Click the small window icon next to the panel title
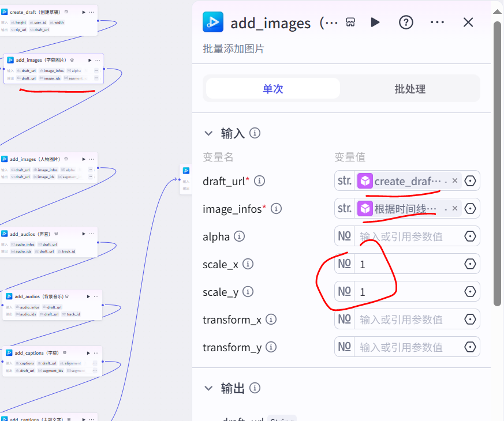The height and width of the screenshot is (421, 504). (350, 22)
